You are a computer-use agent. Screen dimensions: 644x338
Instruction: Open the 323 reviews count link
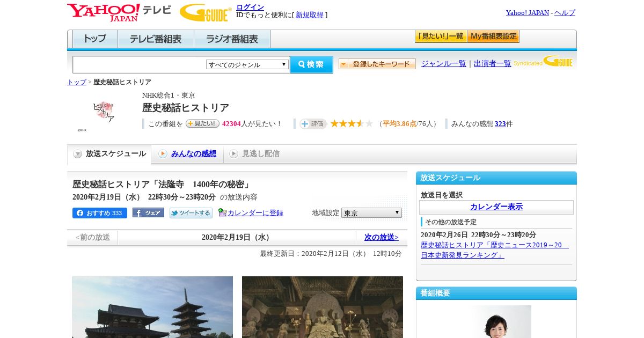click(x=500, y=124)
